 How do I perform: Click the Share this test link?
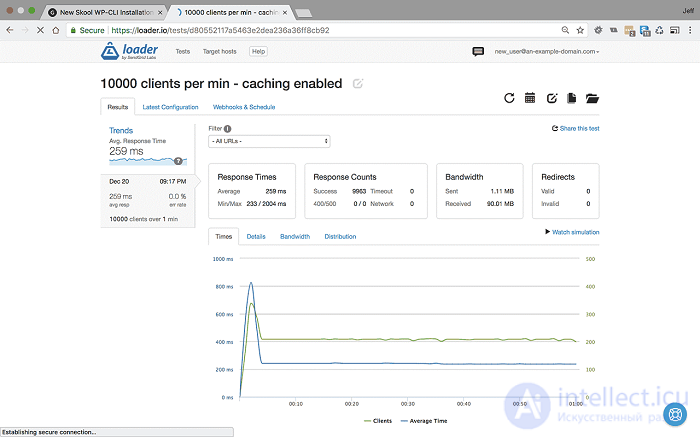coord(576,129)
